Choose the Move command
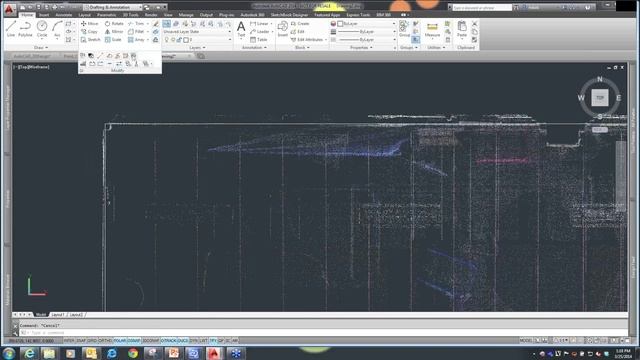The height and width of the screenshot is (360, 640). tap(89, 24)
